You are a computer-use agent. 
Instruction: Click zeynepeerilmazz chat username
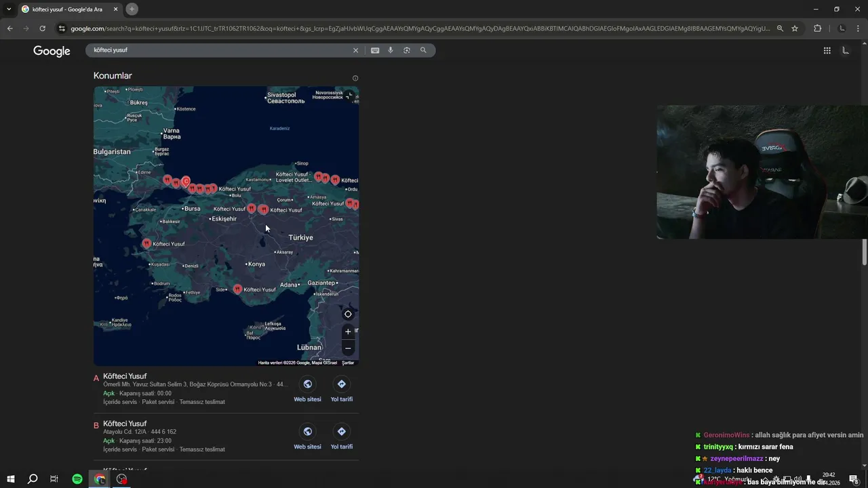coord(736,459)
